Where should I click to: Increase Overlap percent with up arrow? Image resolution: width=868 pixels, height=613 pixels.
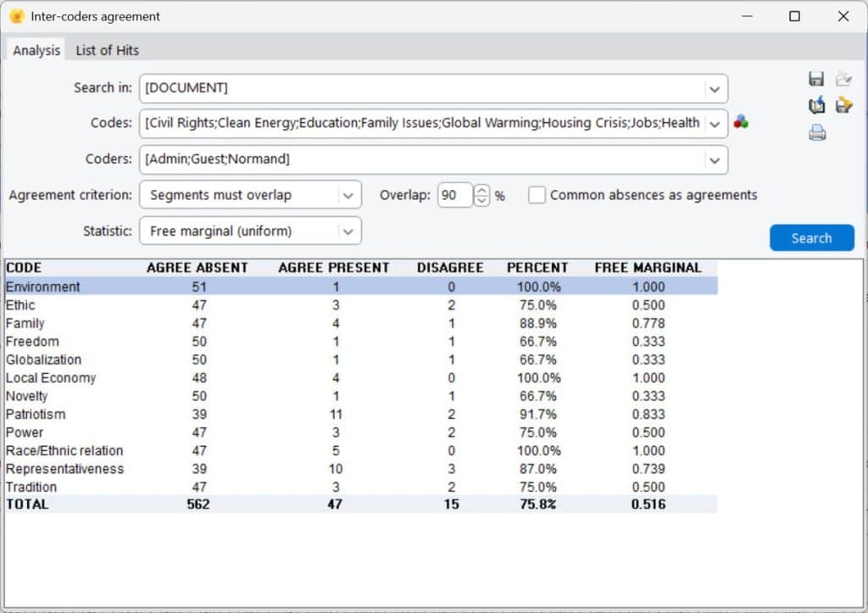click(481, 190)
